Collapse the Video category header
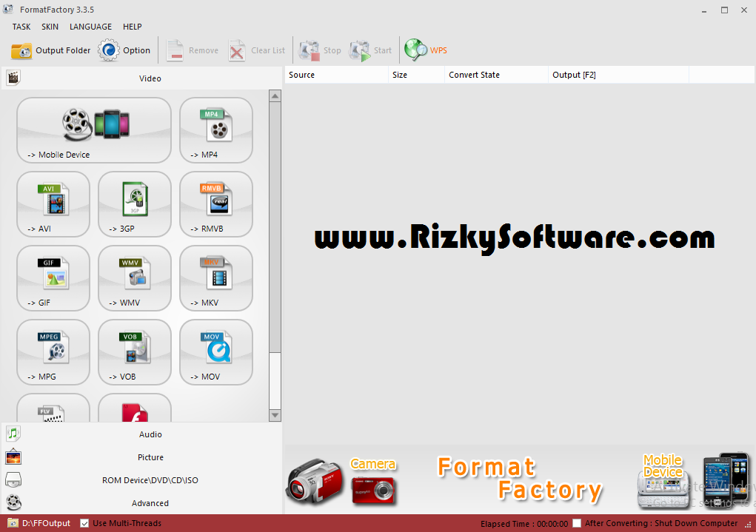Screen dimensions: 756x532 [141, 78]
